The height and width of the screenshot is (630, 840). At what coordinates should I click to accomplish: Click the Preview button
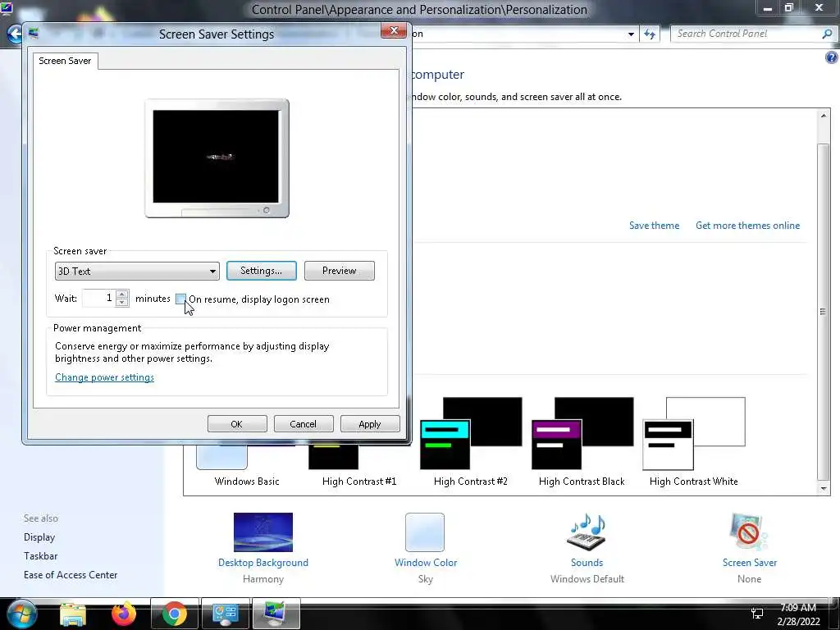point(339,271)
